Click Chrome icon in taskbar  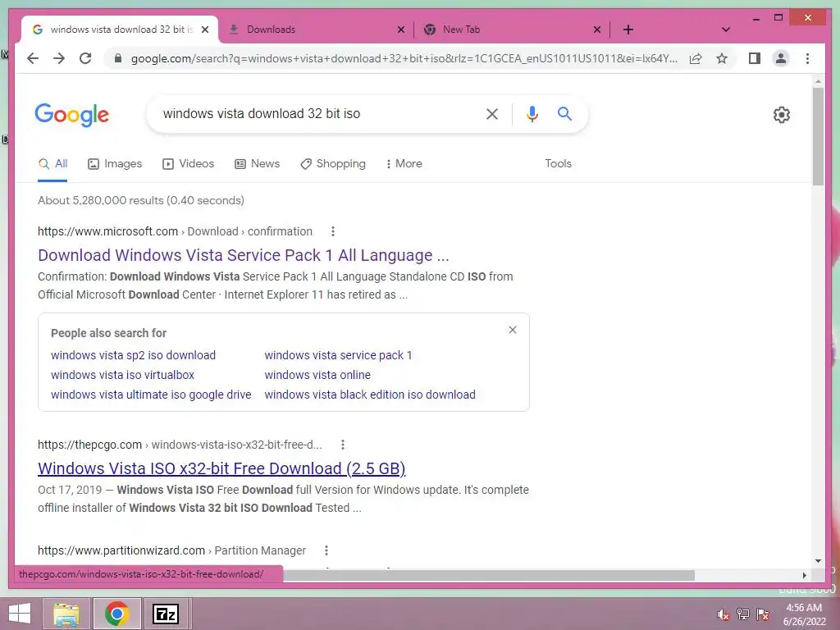116,614
